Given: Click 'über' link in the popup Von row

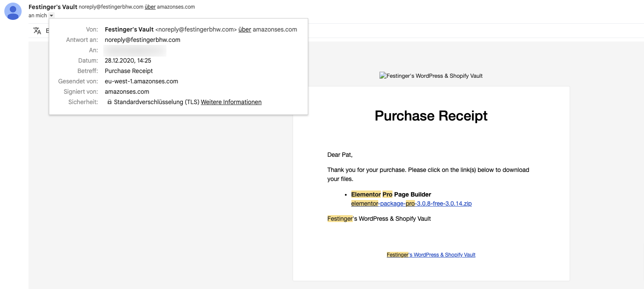Looking at the screenshot, I should [245, 30].
